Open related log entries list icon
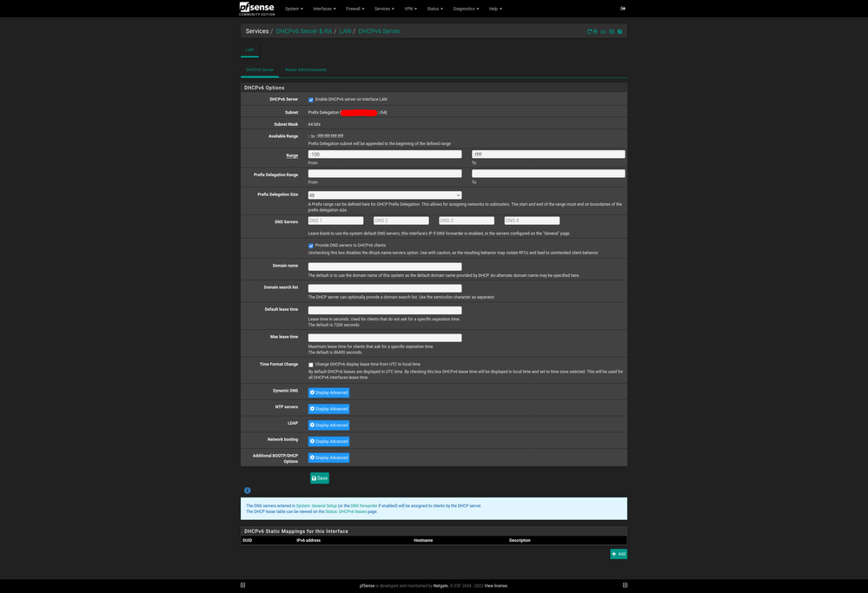Viewport: 868px width, 593px height. click(612, 31)
